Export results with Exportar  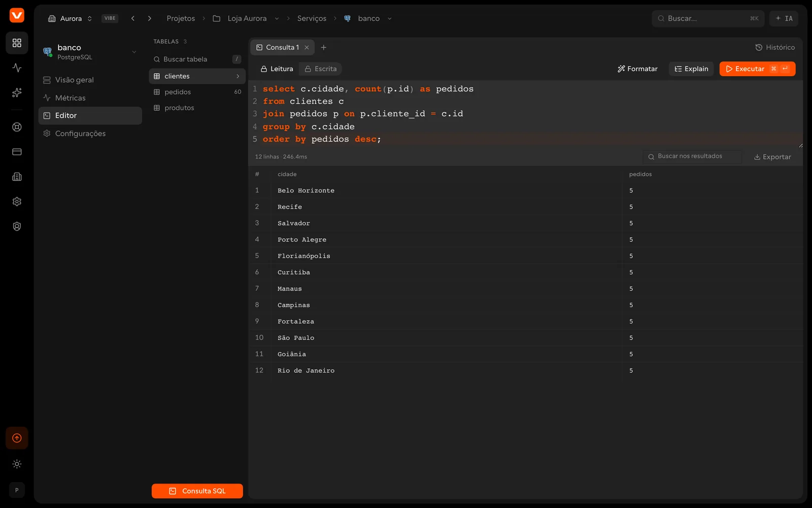click(772, 157)
